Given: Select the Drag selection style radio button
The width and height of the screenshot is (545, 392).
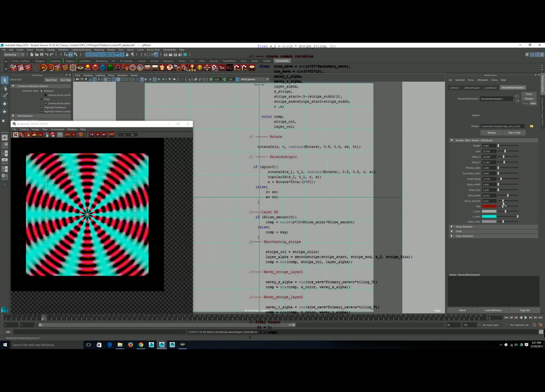Looking at the screenshot, I should 42,99.
